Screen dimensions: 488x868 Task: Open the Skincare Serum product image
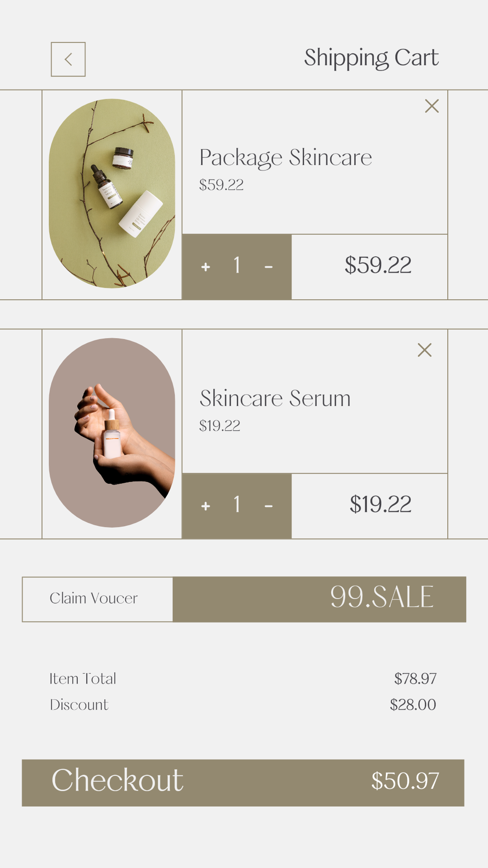[112, 433]
